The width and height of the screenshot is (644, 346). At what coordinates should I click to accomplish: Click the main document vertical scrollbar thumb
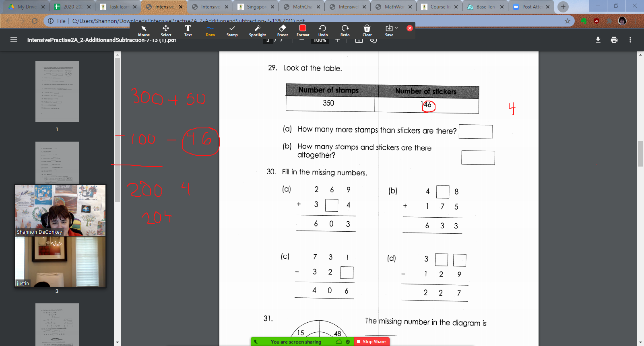640,154
